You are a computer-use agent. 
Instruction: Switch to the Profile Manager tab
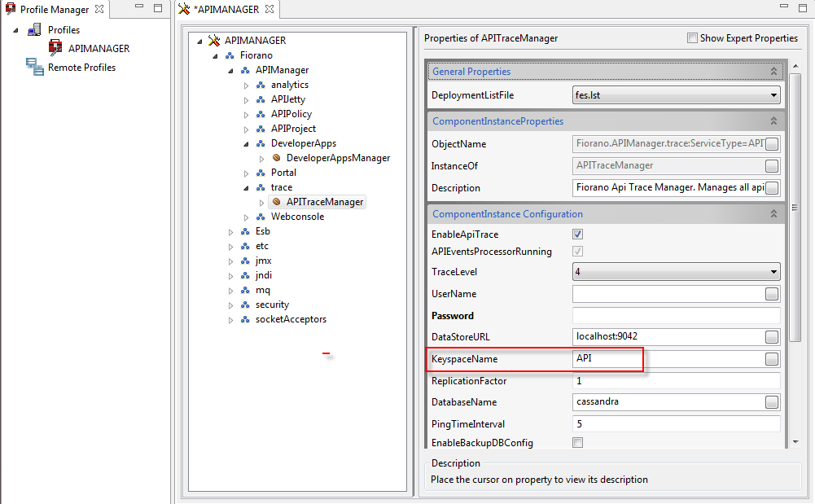[x=55, y=9]
